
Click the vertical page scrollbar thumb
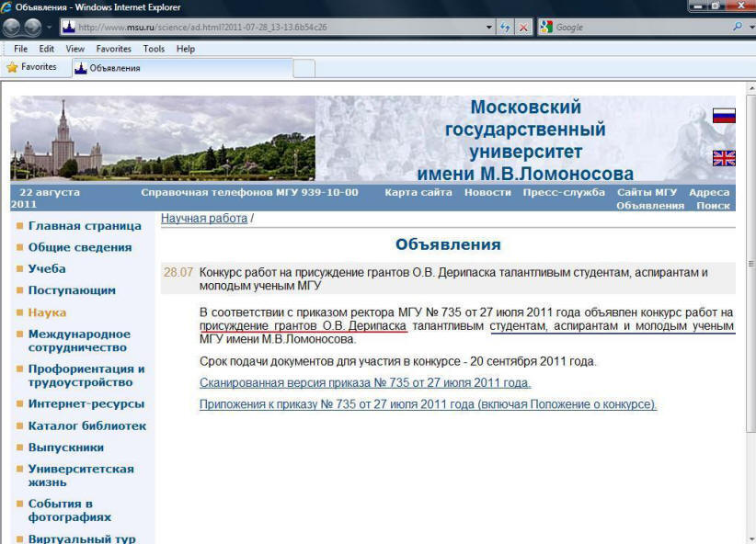coord(750,263)
